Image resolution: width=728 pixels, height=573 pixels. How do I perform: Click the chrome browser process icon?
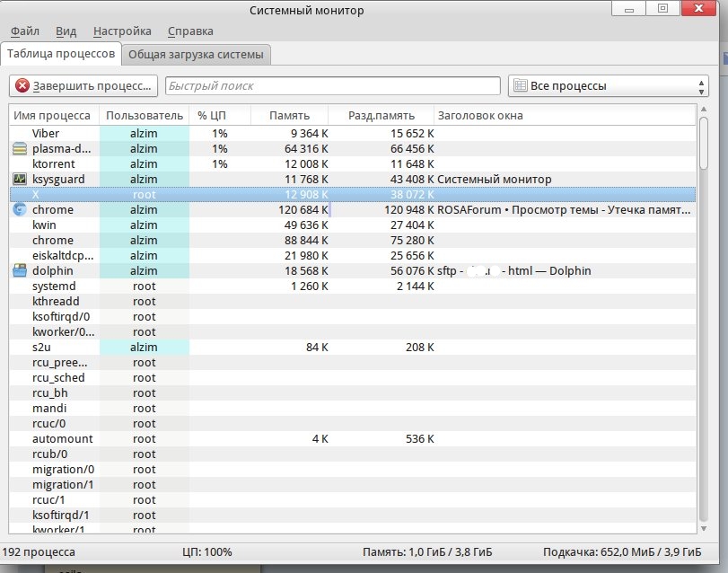click(20, 210)
